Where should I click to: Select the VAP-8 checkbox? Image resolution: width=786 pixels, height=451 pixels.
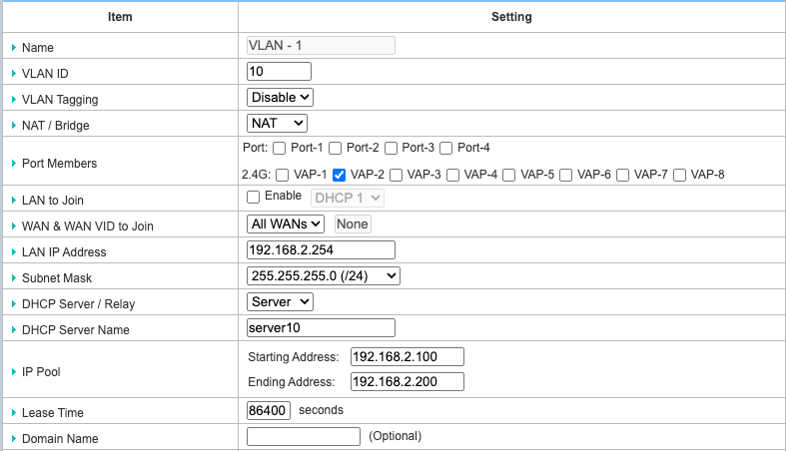(680, 174)
